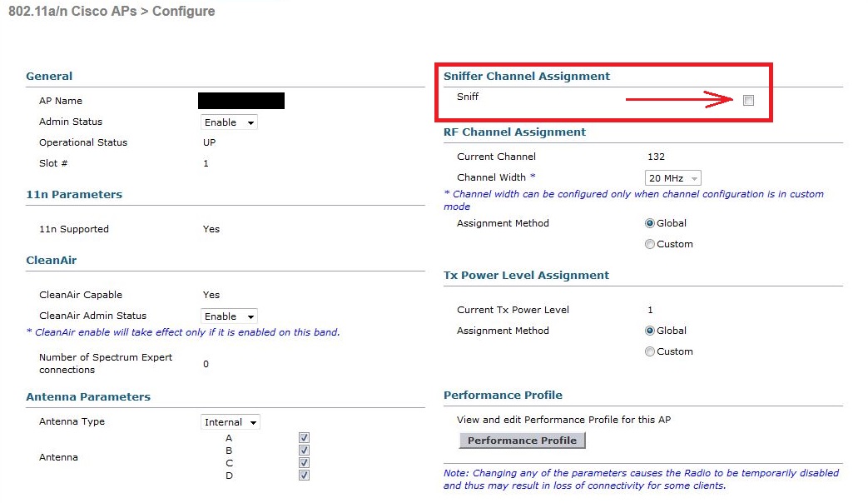
Task: Expand the Antenna Type dropdown
Action: click(x=231, y=422)
